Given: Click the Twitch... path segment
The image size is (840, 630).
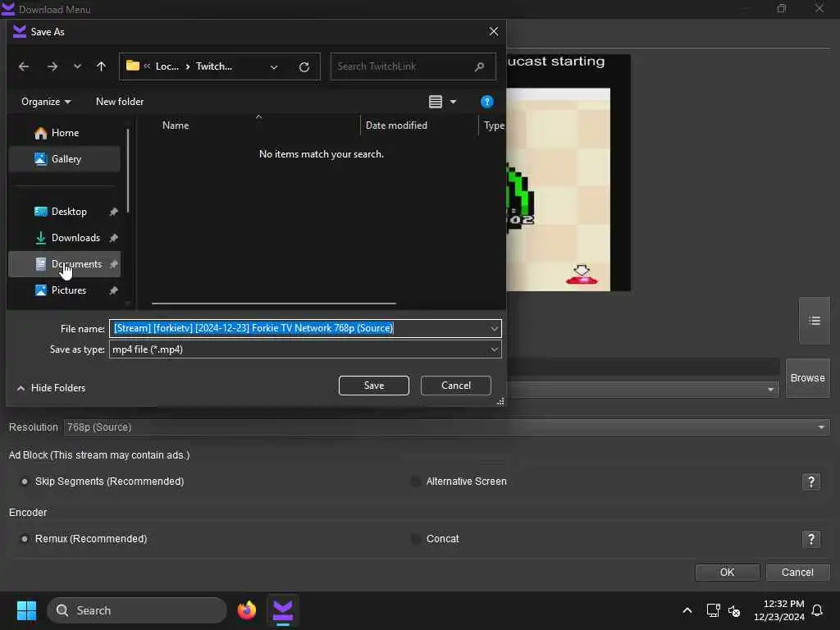Looking at the screenshot, I should point(214,66).
